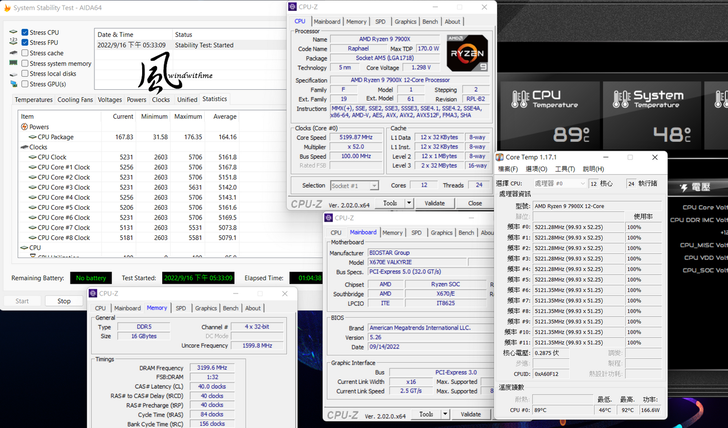
Task: Switch to the Voltages tab in AIDA64
Action: pyautogui.click(x=110, y=99)
